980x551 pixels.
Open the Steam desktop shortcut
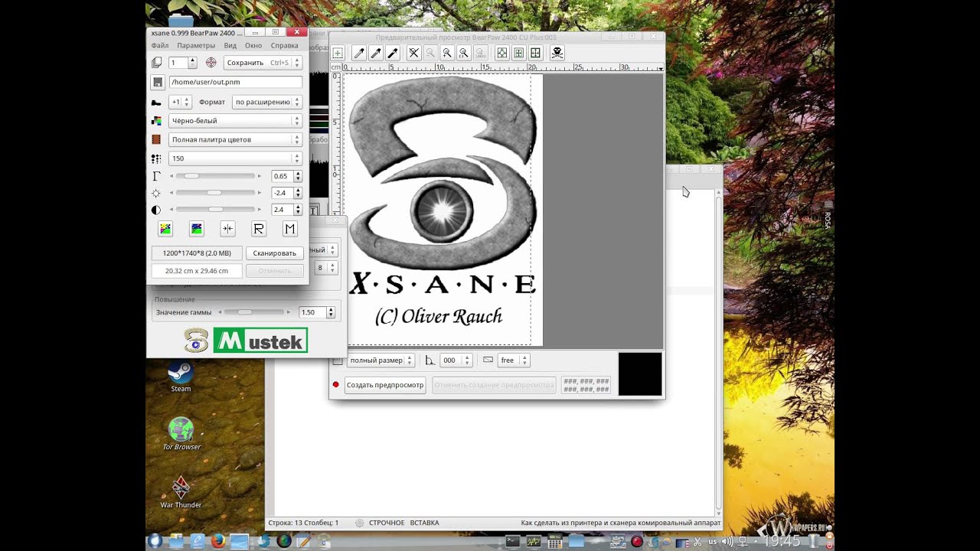(x=181, y=377)
